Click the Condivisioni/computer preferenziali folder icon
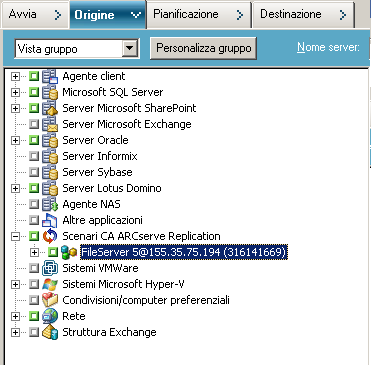Screen dimensions: 371x365 coord(50,300)
